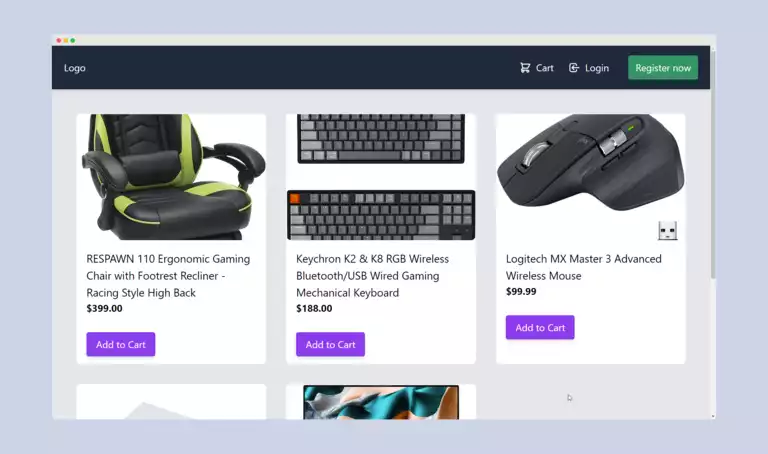Click the red window close dot
Viewport: 768px width, 454px height.
pos(59,40)
